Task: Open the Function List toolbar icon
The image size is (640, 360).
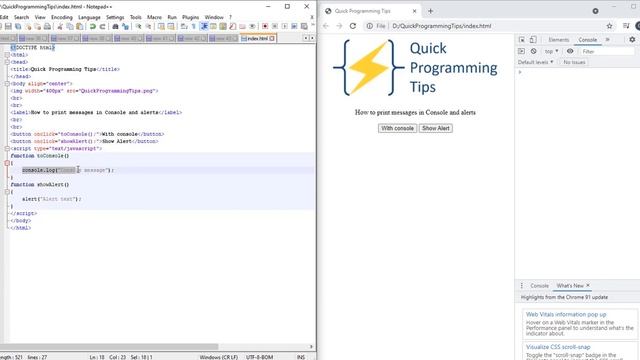Action: pos(233,26)
